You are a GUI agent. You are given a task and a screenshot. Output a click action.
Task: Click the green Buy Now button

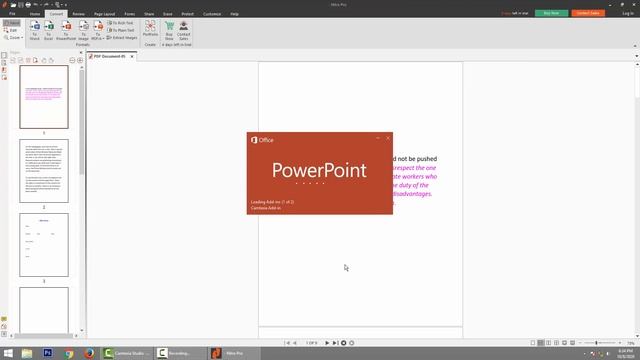pyautogui.click(x=551, y=13)
